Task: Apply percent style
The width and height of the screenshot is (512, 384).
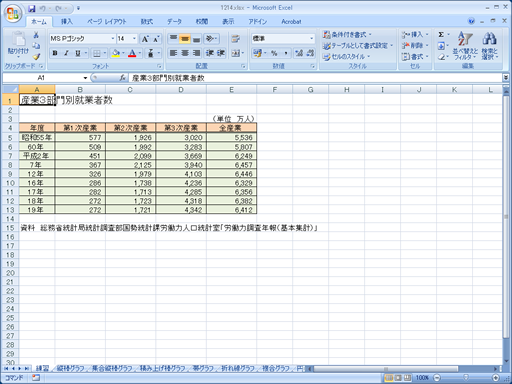Action: [274, 53]
